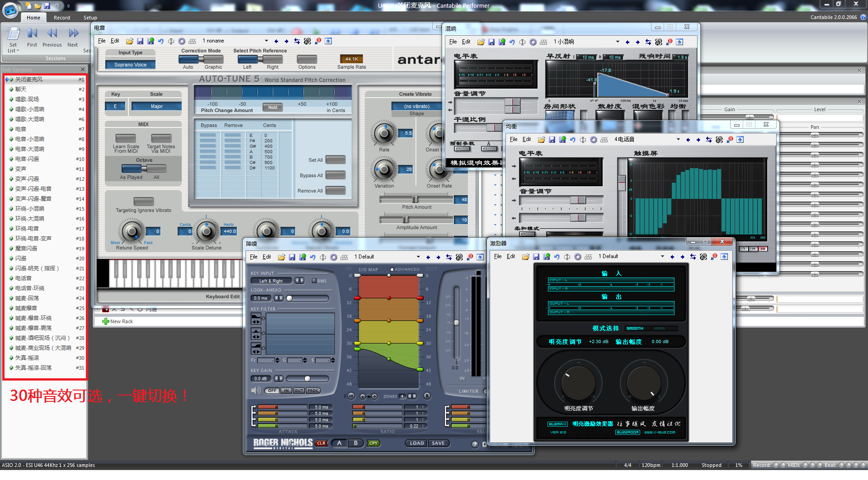This screenshot has width=868, height=480.
Task: Open Soprano Voice input type selector
Action: (130, 65)
